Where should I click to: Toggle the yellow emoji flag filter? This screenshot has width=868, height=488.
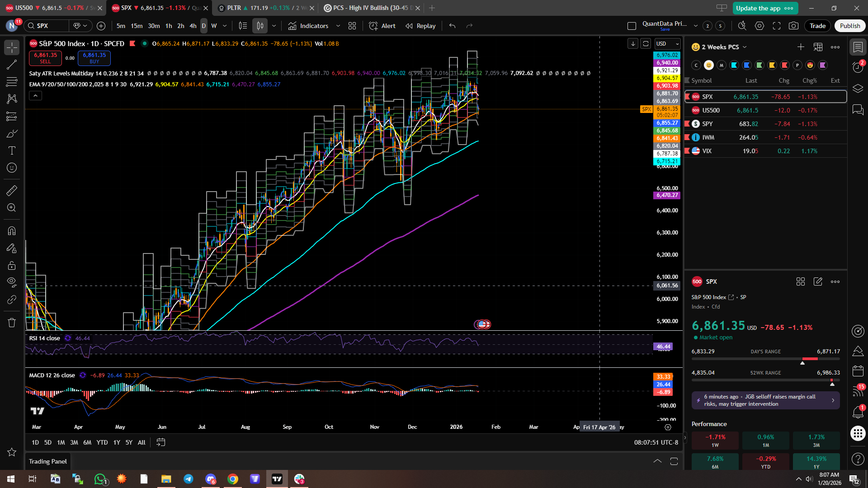709,65
